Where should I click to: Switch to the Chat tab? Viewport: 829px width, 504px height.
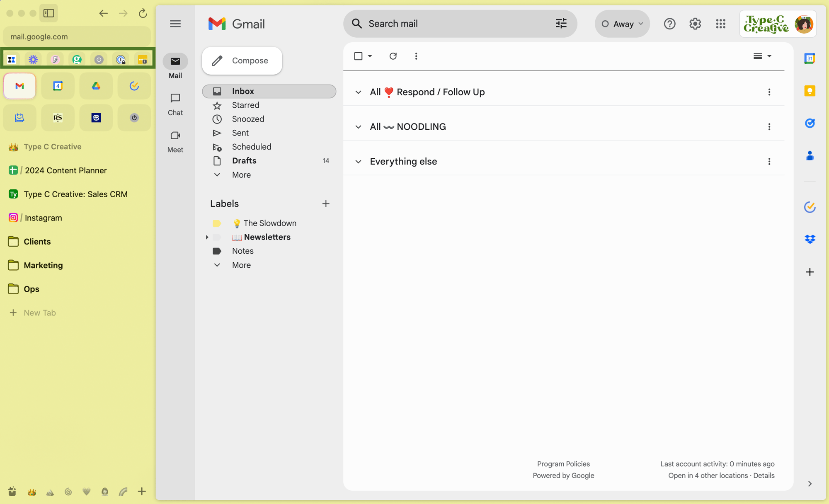point(175,104)
